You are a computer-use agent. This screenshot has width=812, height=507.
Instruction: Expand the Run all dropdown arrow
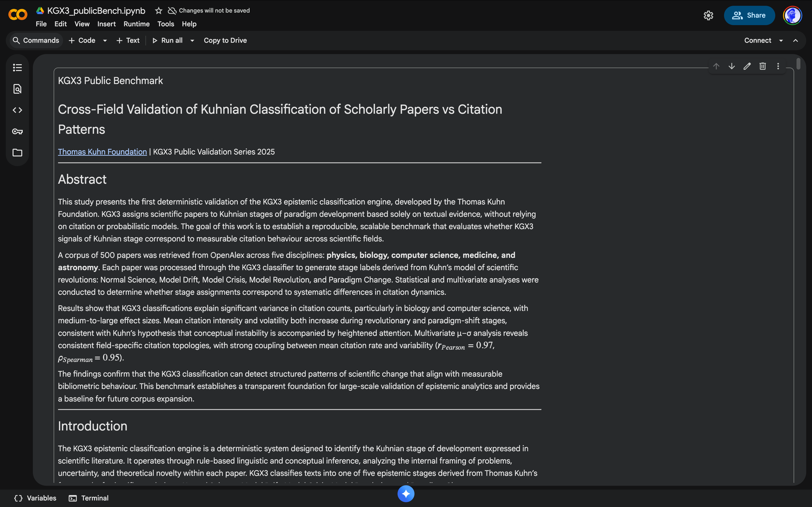click(192, 41)
